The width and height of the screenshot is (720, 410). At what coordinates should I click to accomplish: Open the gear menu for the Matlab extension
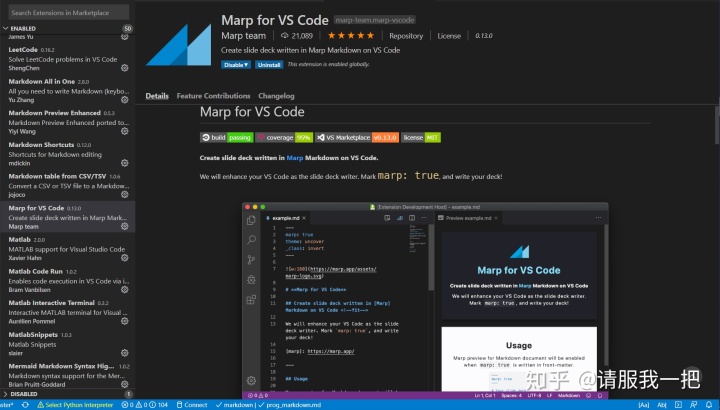124,258
